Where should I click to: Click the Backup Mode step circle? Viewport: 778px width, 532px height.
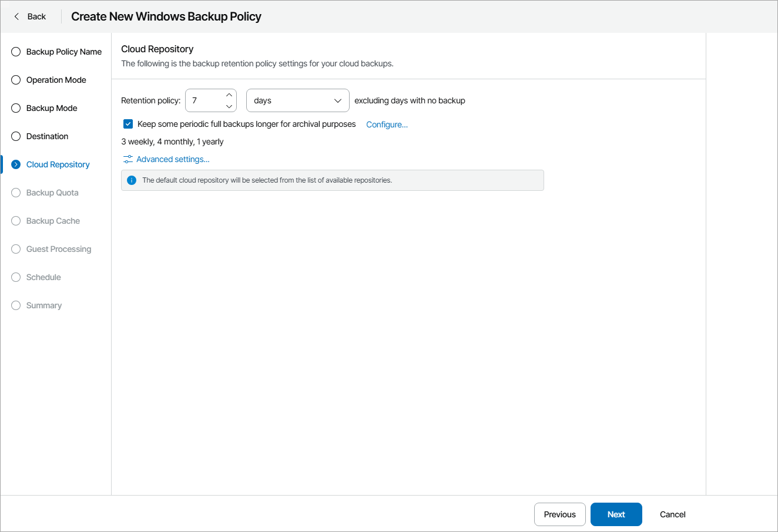tap(16, 108)
